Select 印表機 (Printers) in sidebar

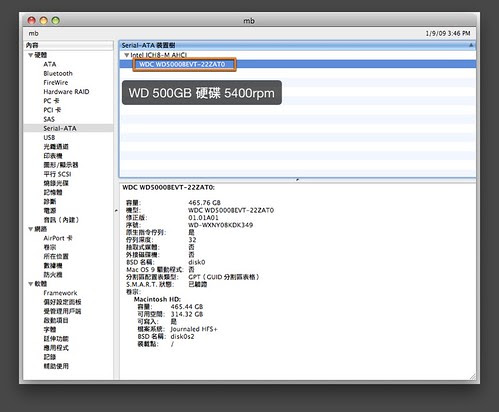(x=53, y=156)
